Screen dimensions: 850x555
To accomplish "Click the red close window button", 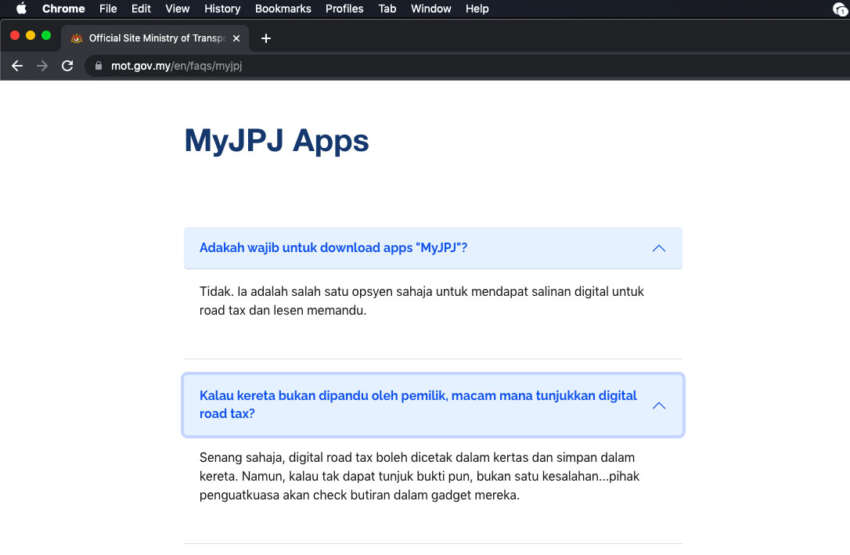I will pyautogui.click(x=15, y=35).
